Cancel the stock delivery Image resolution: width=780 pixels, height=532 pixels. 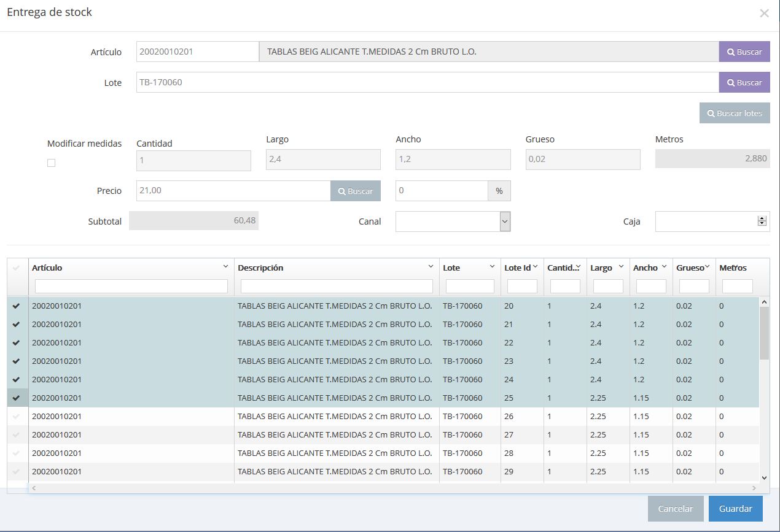point(676,509)
